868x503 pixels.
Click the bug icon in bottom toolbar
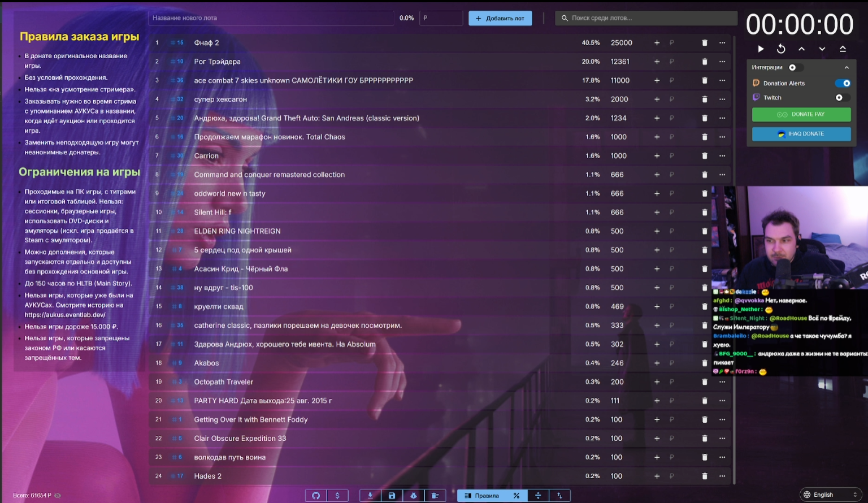(414, 496)
